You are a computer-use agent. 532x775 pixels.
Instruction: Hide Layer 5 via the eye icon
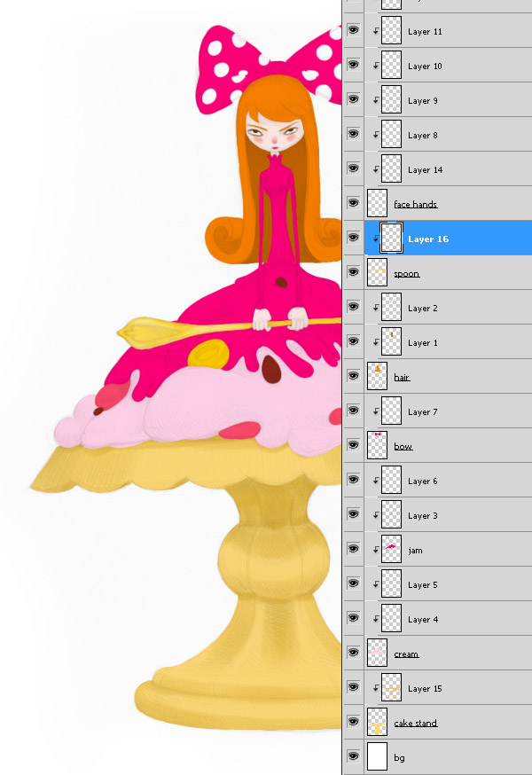click(x=353, y=583)
